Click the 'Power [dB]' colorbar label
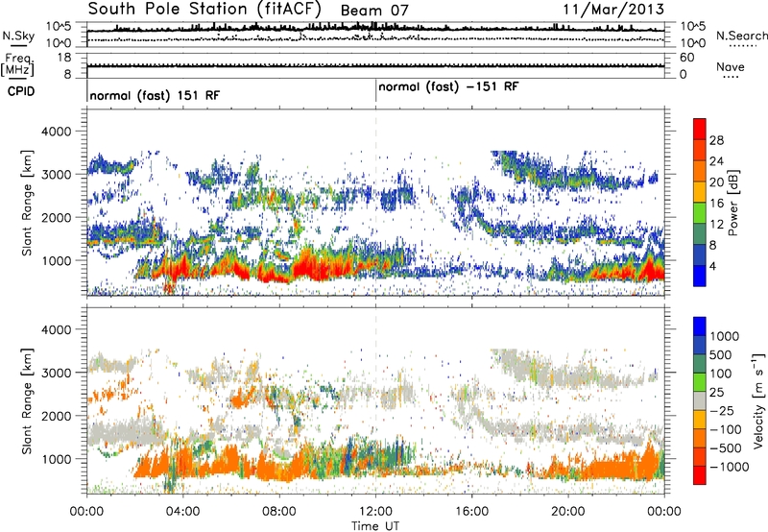This screenshot has height=532, width=768. (x=732, y=203)
